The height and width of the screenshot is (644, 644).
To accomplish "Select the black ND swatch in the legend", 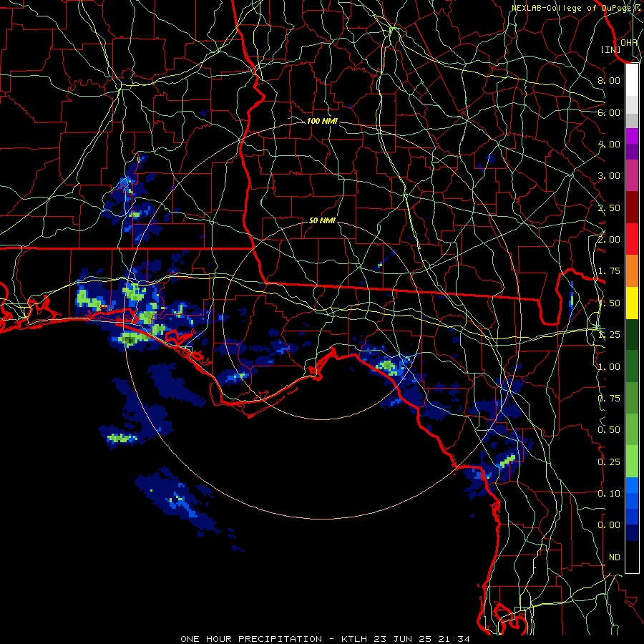I will click(x=632, y=557).
